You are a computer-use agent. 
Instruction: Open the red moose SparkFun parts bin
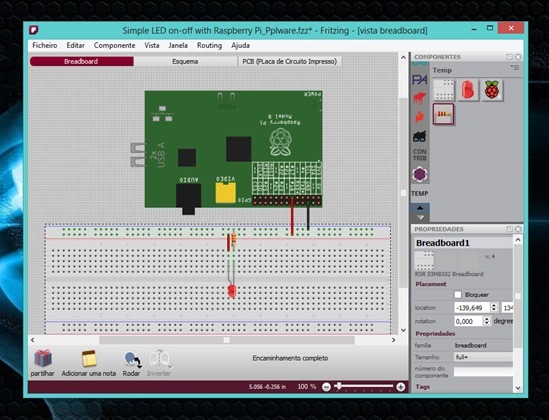[x=419, y=98]
